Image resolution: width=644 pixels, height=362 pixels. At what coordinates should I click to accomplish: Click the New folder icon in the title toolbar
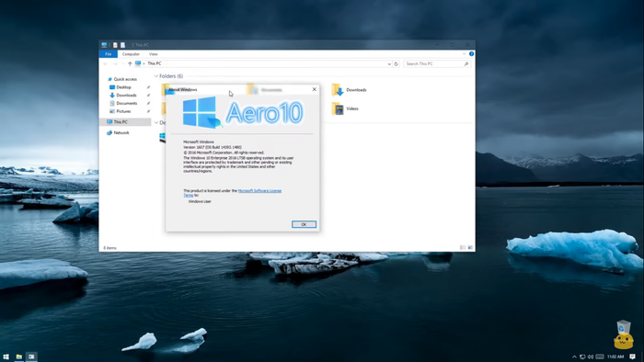pyautogui.click(x=122, y=45)
